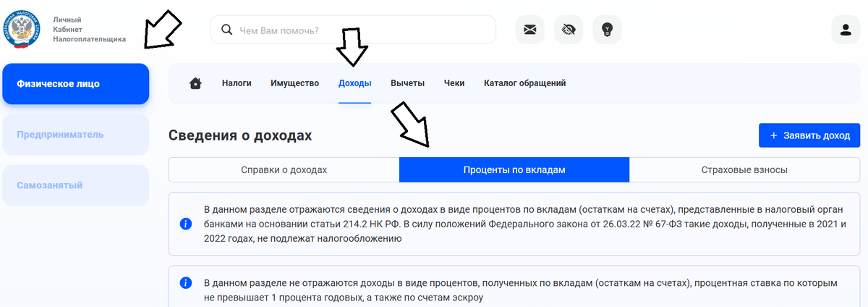
Task: Click the Сведения о доходах heading
Action: coord(240,135)
